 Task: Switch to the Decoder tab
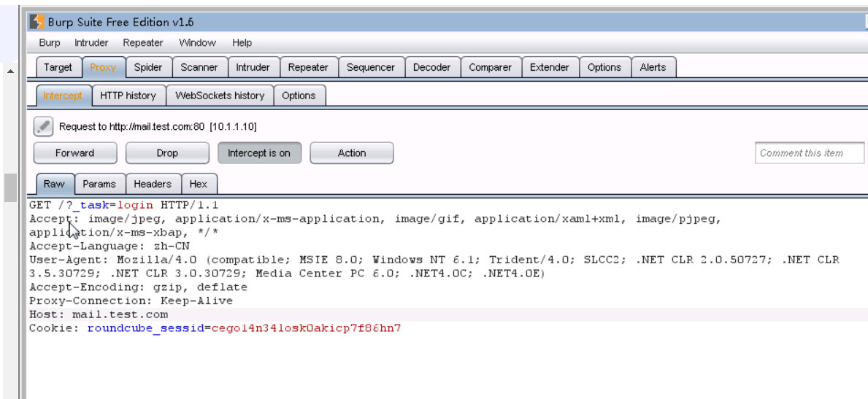(431, 67)
